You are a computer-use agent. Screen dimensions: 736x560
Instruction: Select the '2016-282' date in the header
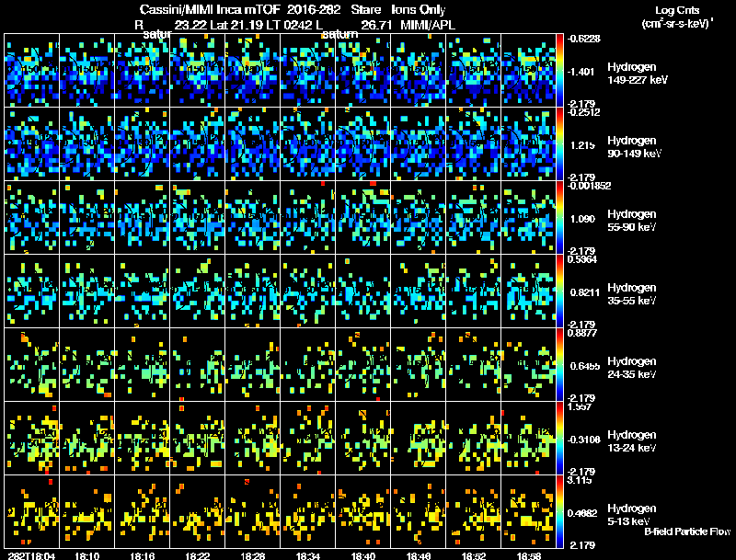314,9
